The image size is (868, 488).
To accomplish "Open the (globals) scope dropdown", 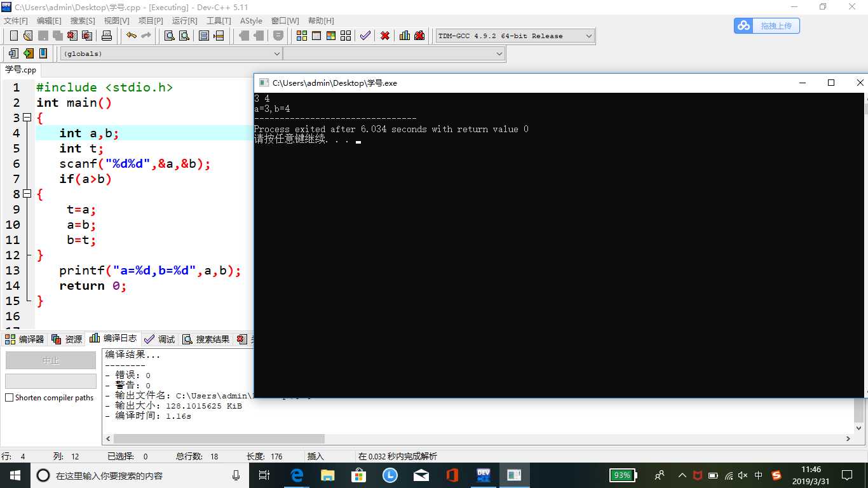I will 172,54.
